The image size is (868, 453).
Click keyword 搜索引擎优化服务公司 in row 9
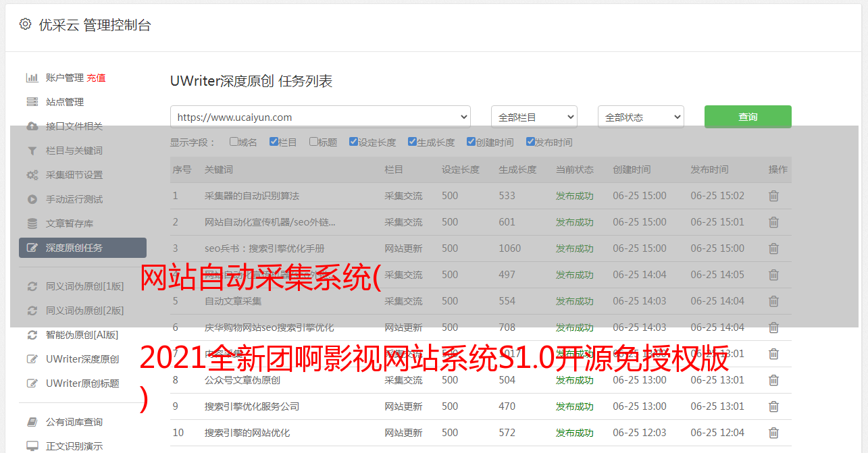pyautogui.click(x=252, y=406)
